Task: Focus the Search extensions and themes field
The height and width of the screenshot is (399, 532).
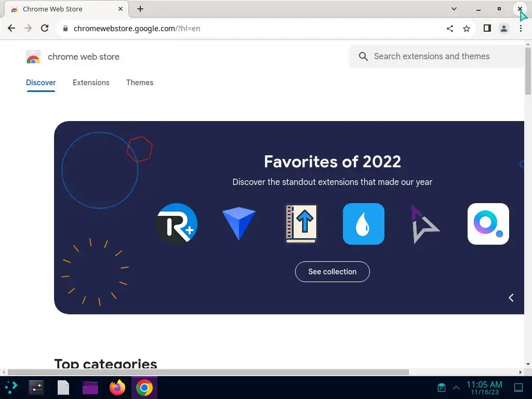Action: pos(437,56)
